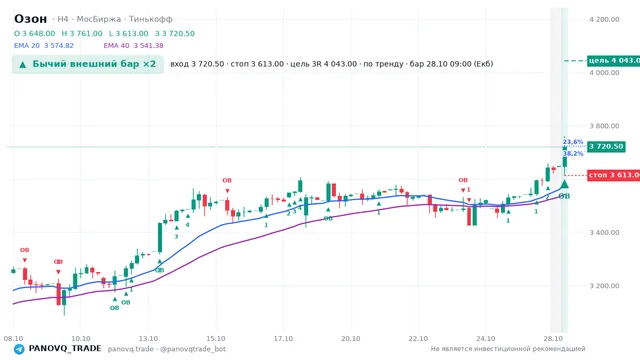Screen dimensions: 640x360
Task: Click the 4 200.00 price axis label
Action: 604,19
